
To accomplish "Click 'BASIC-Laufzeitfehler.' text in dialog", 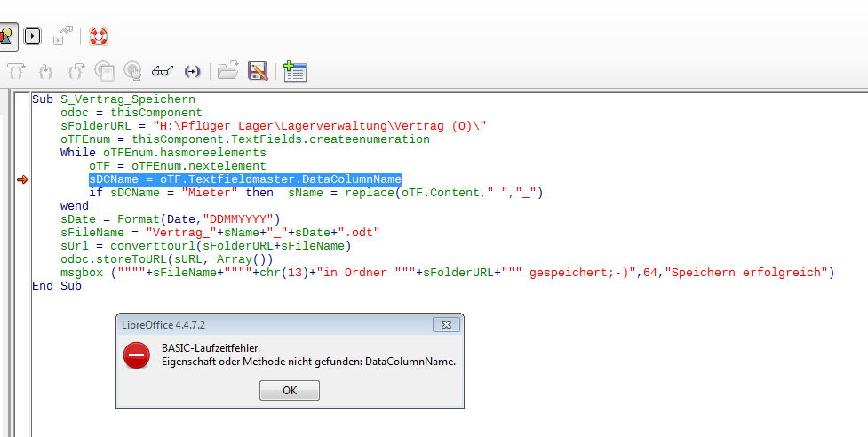I will pos(211,348).
